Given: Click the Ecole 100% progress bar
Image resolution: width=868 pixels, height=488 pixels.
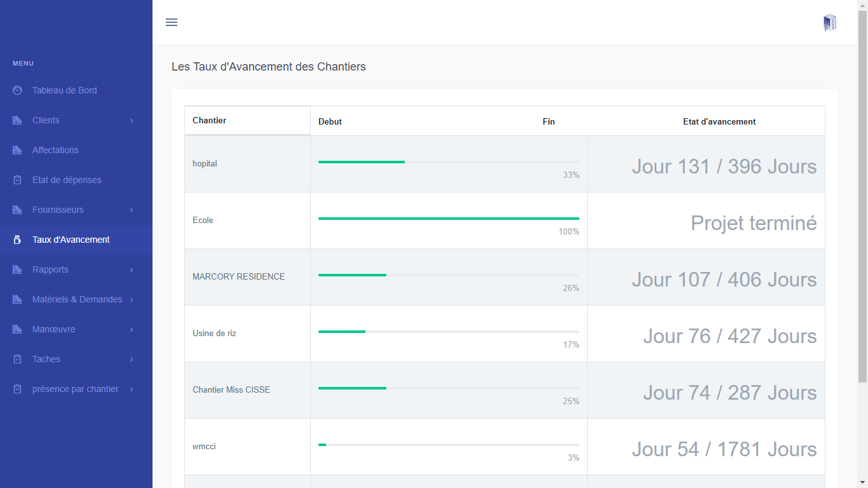Looking at the screenshot, I should (448, 219).
